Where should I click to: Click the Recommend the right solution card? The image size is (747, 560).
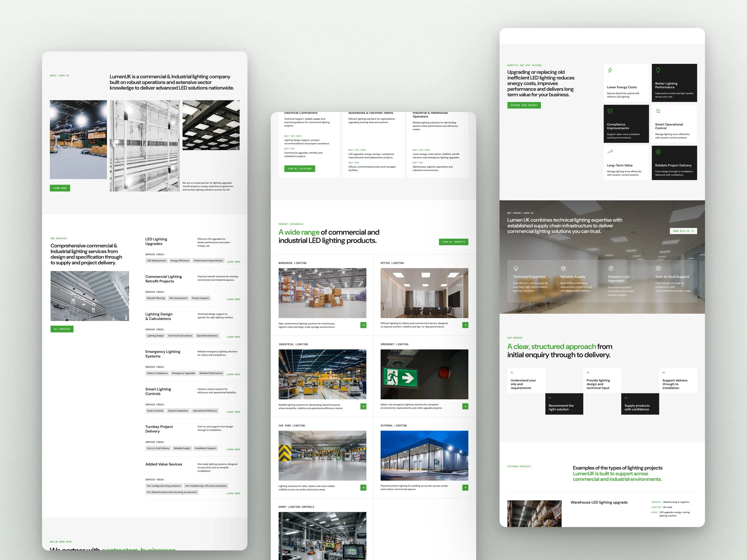click(x=564, y=404)
